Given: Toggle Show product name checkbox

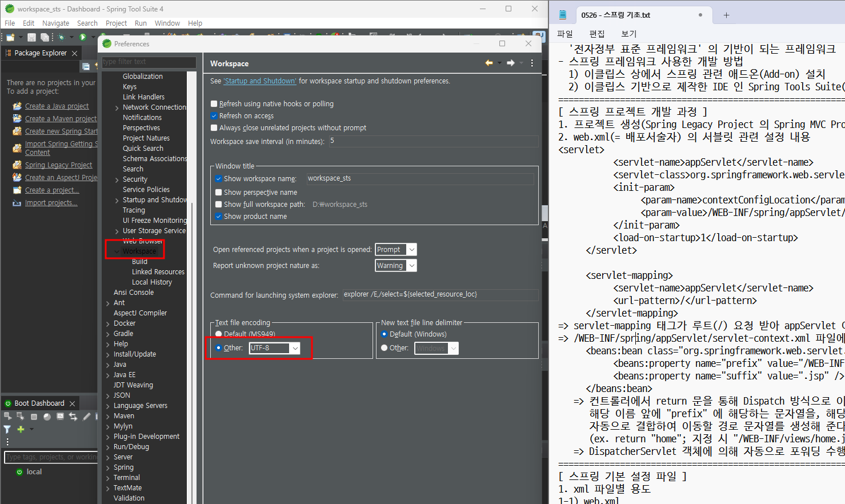Looking at the screenshot, I should coord(219,217).
